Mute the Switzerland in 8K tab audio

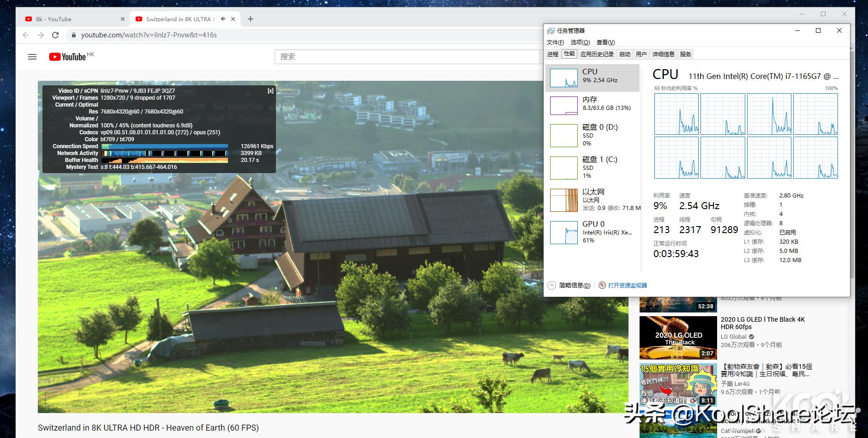click(x=223, y=19)
